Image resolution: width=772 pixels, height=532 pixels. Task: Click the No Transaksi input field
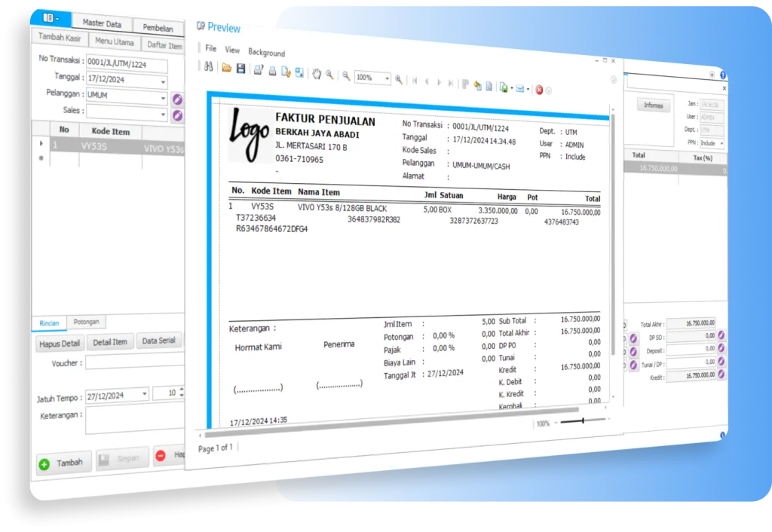(127, 64)
